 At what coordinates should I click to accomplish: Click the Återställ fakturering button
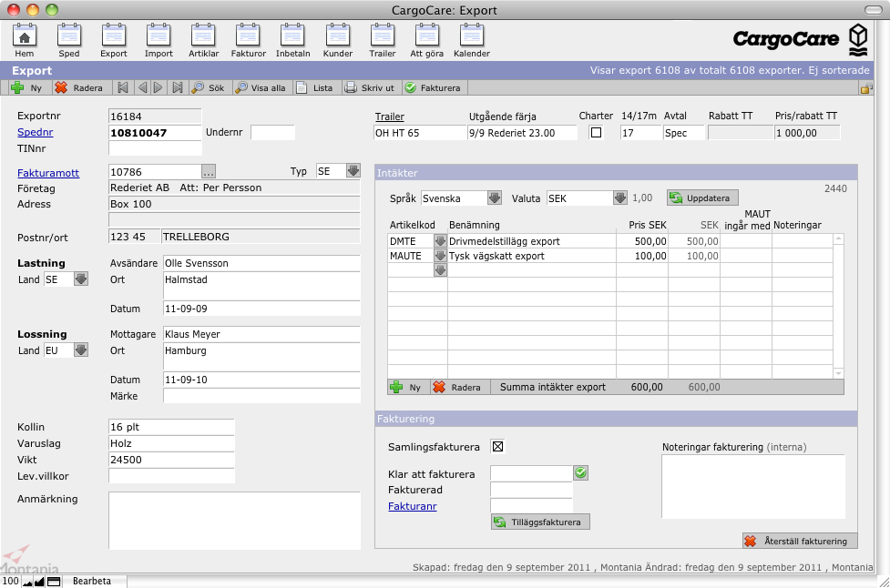tap(801, 541)
